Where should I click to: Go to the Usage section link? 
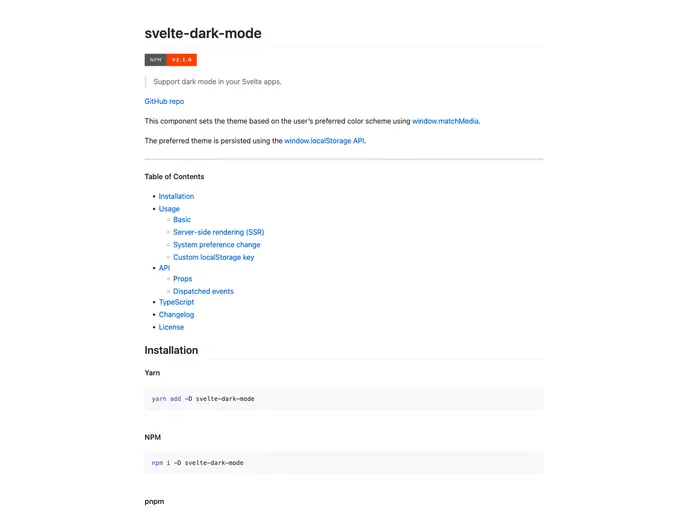(169, 209)
